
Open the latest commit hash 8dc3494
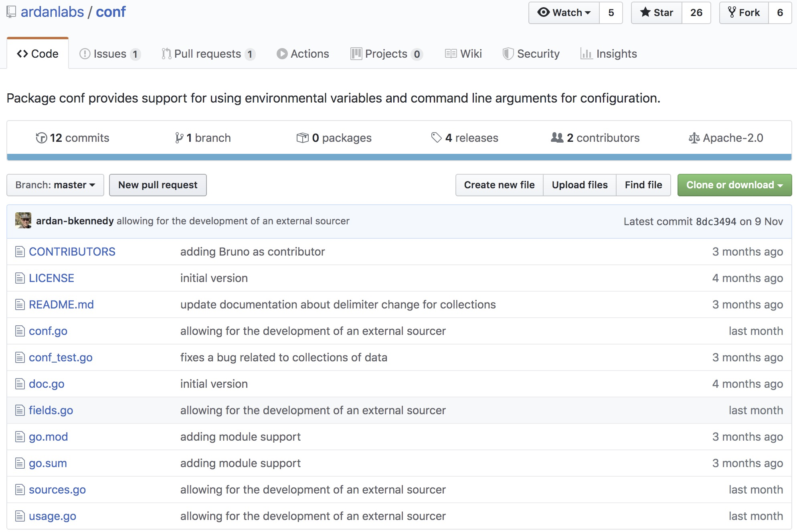(716, 222)
